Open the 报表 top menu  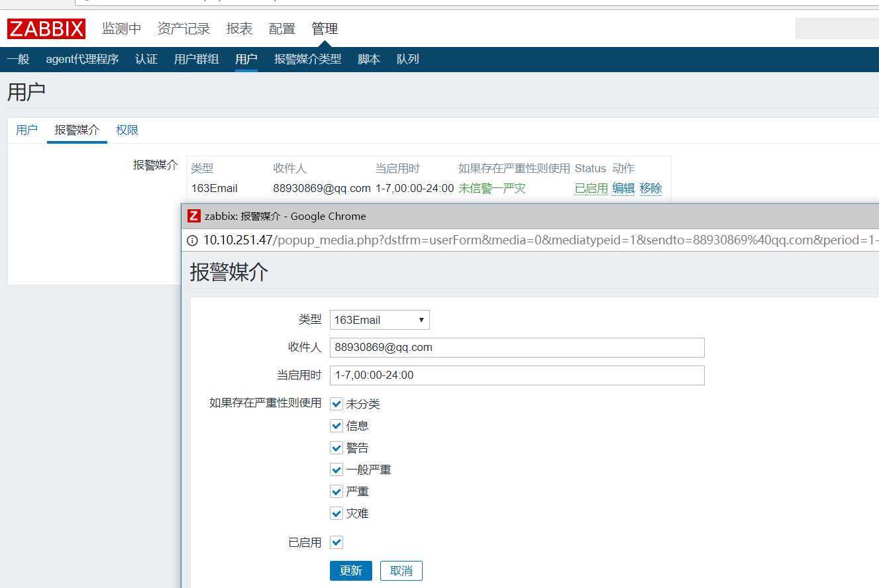click(239, 28)
